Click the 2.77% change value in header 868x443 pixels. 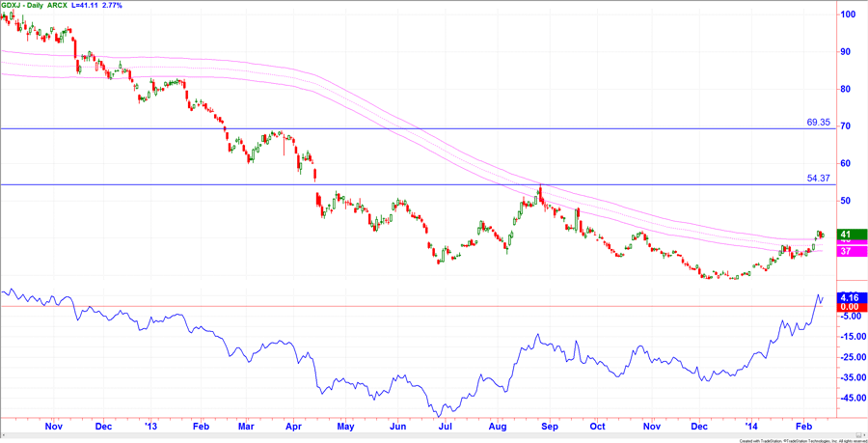(122, 6)
